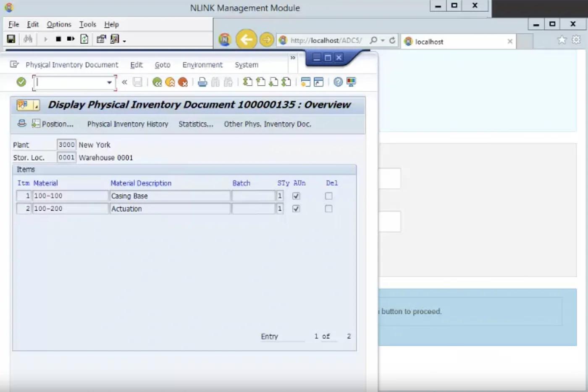This screenshot has height=392, width=588.
Task: Click the hat icon left of Position
Action: point(22,124)
